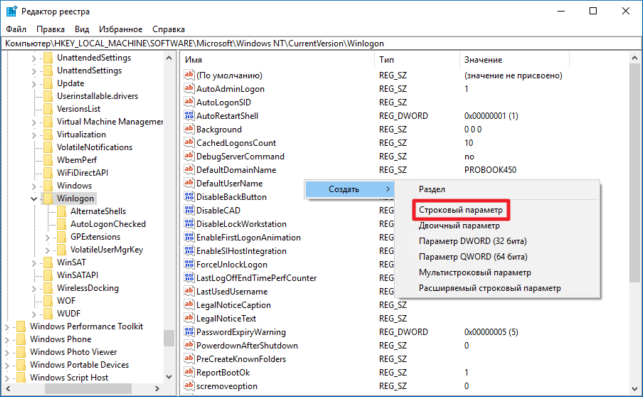Click the (По умолчанию) default value icon

189,75
